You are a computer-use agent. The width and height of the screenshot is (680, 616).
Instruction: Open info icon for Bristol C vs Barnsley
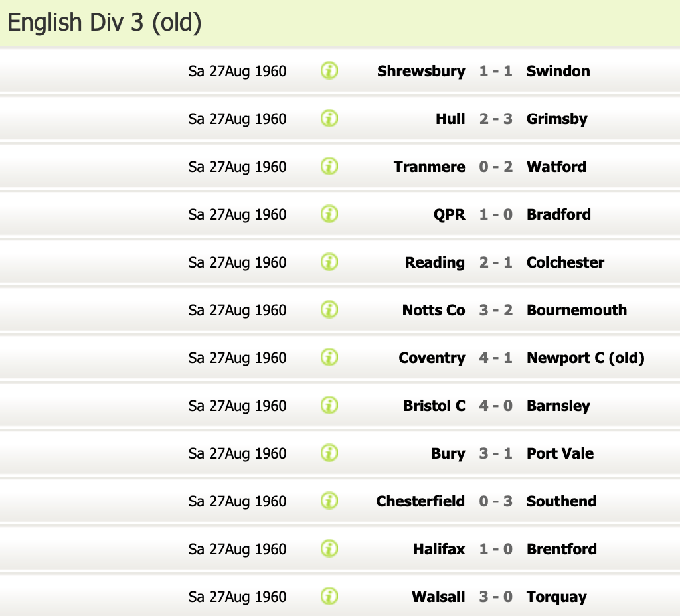coord(329,405)
